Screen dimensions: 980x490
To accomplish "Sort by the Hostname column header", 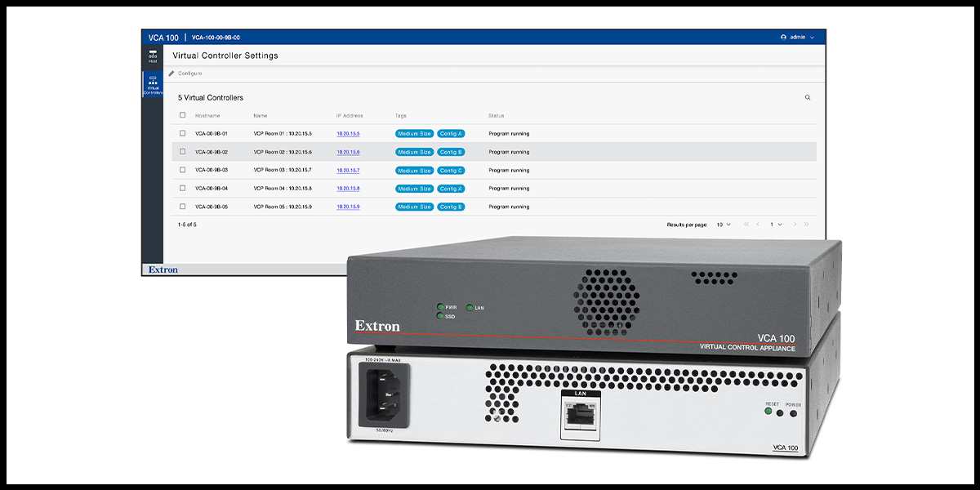I will coord(207,115).
